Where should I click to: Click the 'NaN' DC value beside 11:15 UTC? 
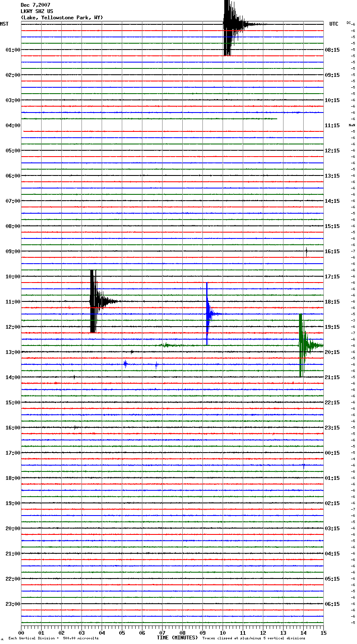[x=352, y=126]
